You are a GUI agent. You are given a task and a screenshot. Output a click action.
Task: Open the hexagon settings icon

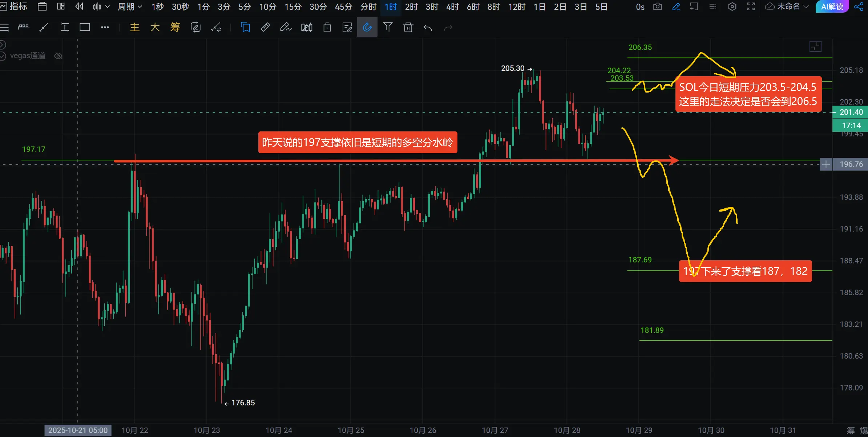coord(732,7)
